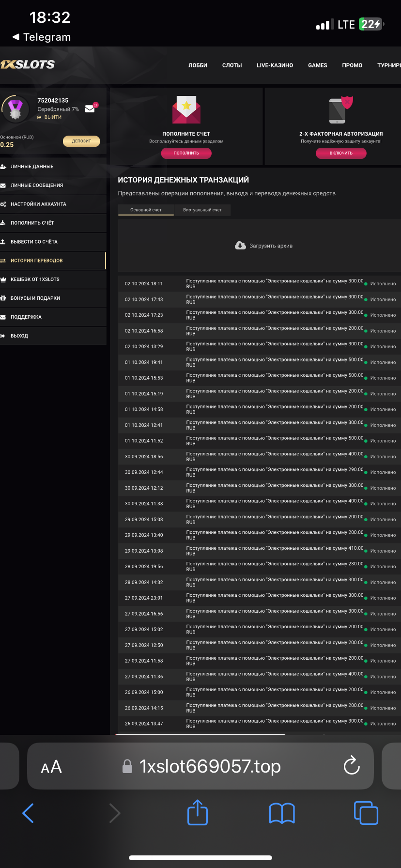Tap Safari reload page icon

click(351, 766)
